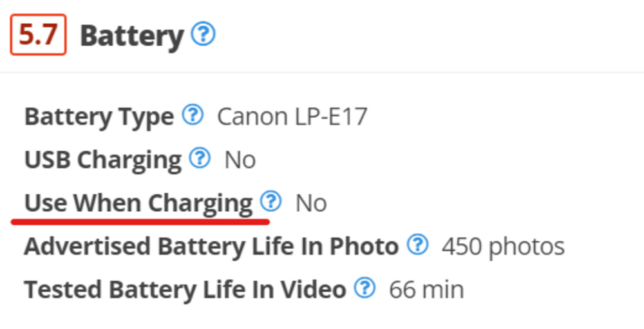Click the USB Charging question mark icon
This screenshot has height=329, width=644.
point(200,158)
